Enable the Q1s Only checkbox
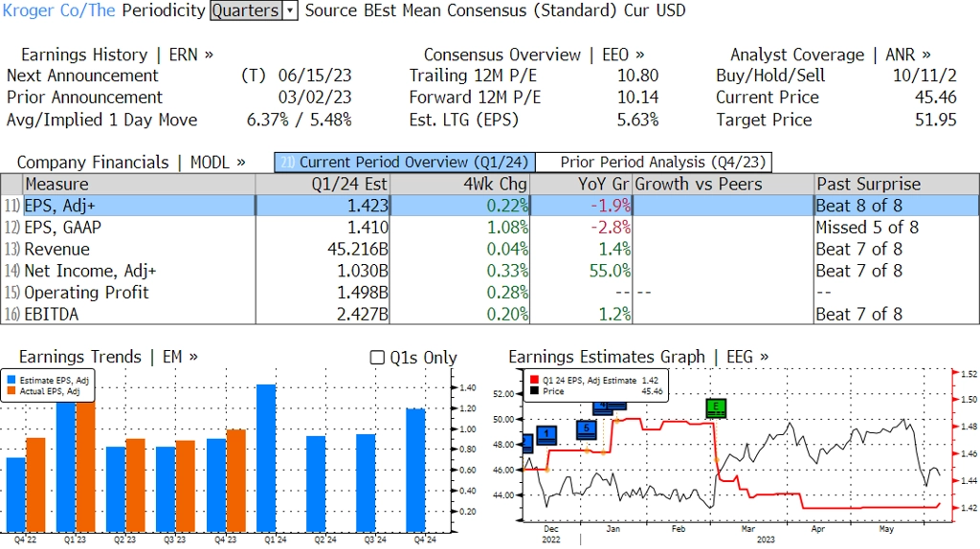 (x=377, y=358)
